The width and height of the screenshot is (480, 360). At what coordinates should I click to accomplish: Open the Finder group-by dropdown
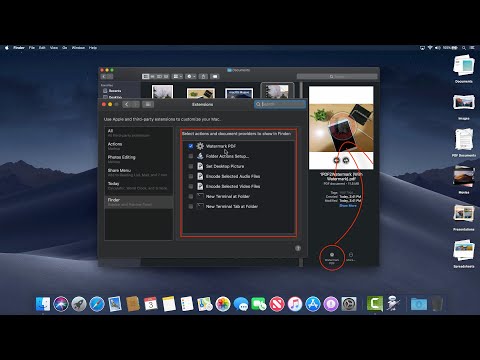click(x=177, y=76)
